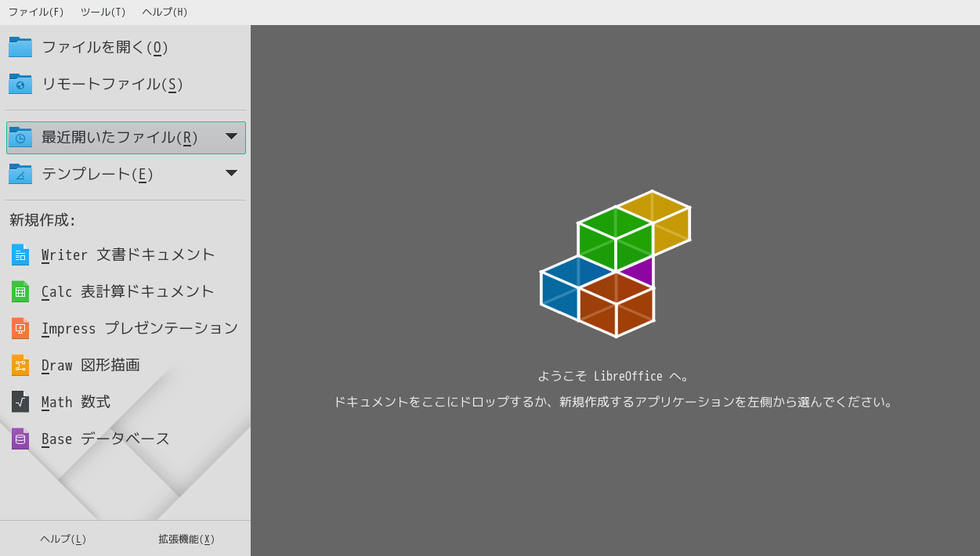Image resolution: width=980 pixels, height=556 pixels.
Task: Expand the テンプレート dropdown arrow
Action: pyautogui.click(x=231, y=173)
